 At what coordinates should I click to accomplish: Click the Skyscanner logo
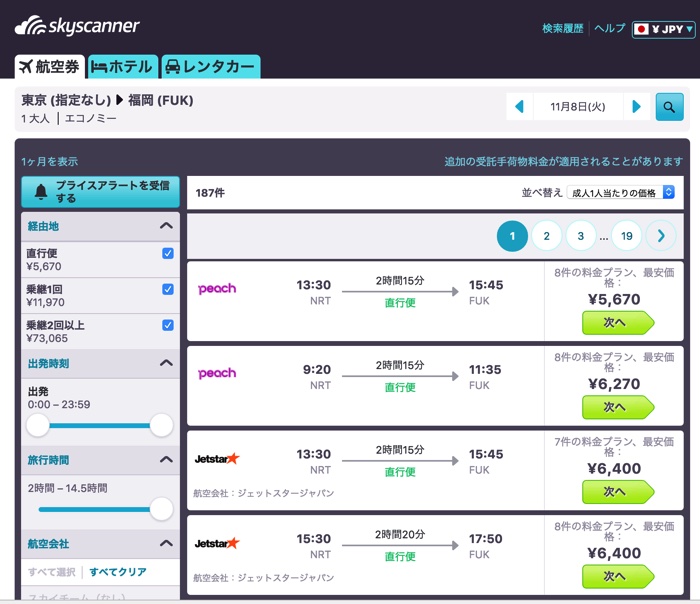(x=77, y=26)
